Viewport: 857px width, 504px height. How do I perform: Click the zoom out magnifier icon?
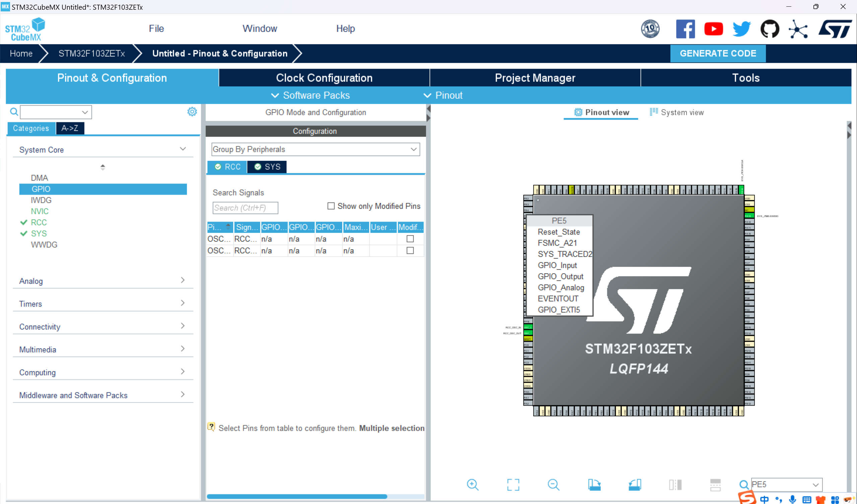(x=553, y=485)
